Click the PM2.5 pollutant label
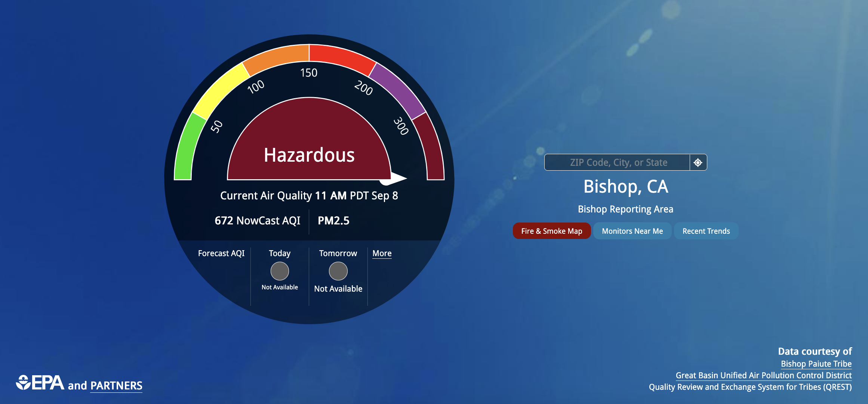This screenshot has height=404, width=868. click(x=333, y=221)
